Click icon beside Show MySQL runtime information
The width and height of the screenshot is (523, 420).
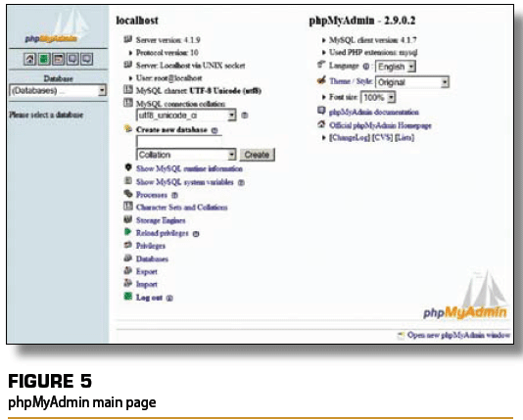127,167
